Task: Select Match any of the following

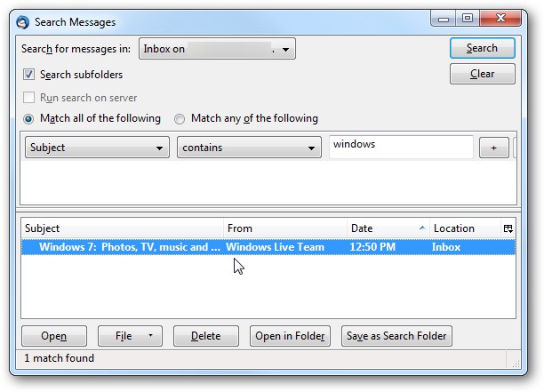Action: coord(180,119)
